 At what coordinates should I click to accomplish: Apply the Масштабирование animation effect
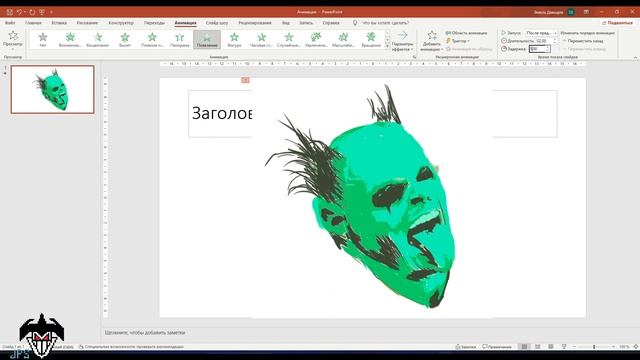(x=343, y=40)
